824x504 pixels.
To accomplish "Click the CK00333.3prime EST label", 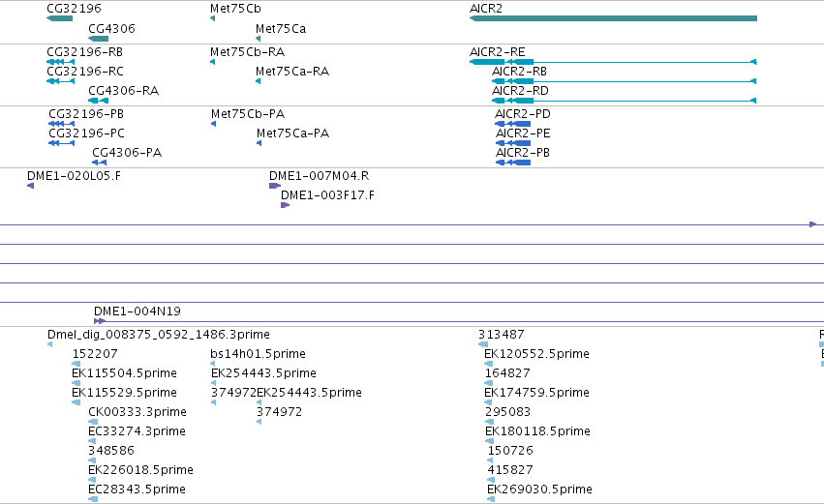I will [137, 412].
